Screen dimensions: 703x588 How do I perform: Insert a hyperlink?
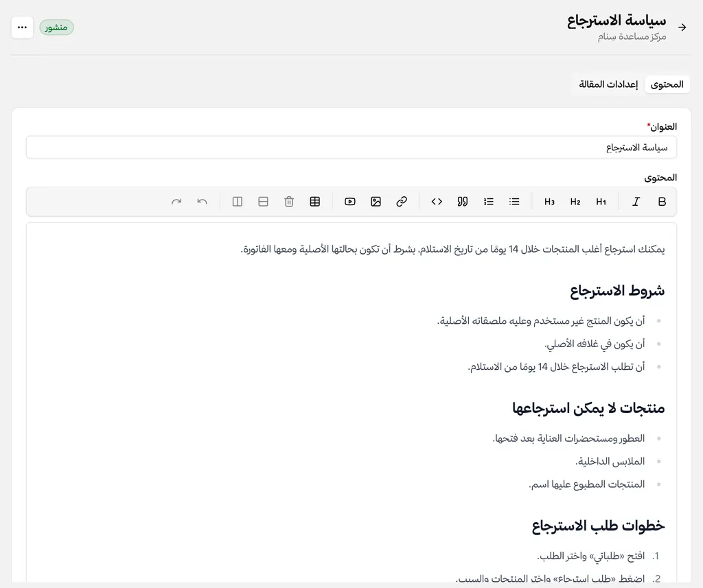(x=402, y=202)
